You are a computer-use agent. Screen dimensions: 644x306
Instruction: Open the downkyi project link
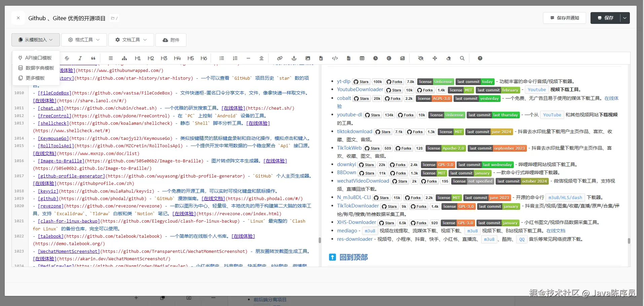point(347,164)
